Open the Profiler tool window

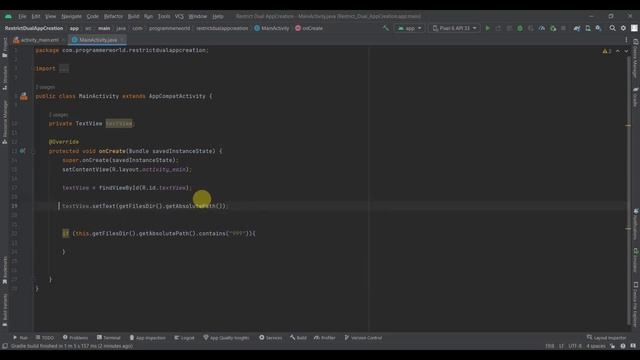point(324,338)
